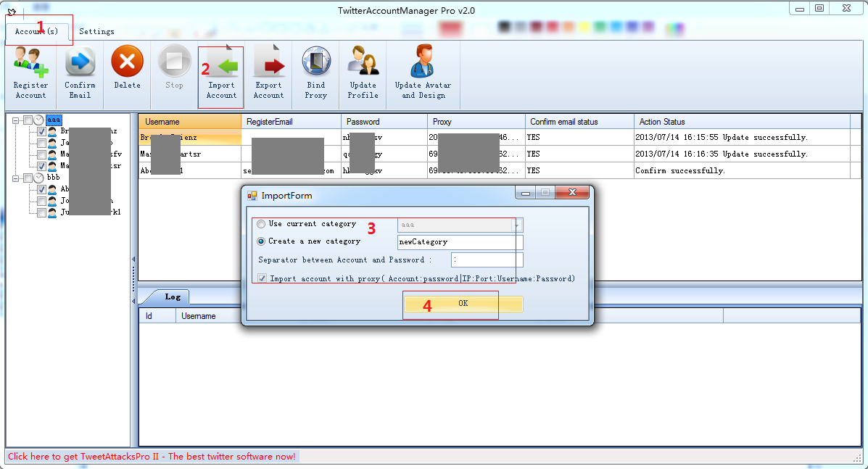Collapse the aaa category tree node
The height and width of the screenshot is (469, 868).
click(16, 120)
